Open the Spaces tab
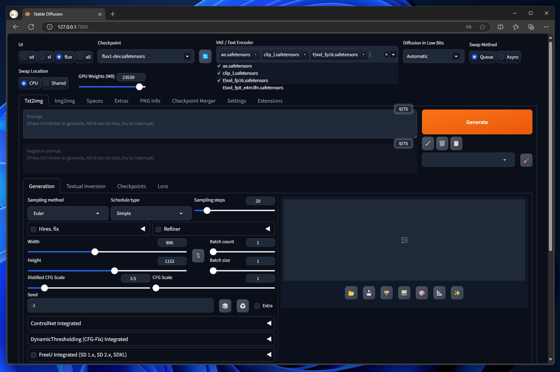 tap(95, 101)
